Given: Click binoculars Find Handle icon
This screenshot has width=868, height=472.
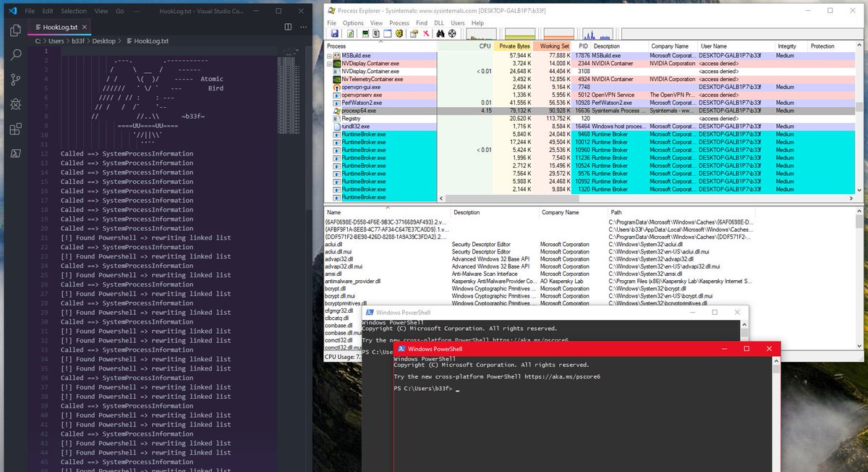Looking at the screenshot, I should tap(441, 33).
